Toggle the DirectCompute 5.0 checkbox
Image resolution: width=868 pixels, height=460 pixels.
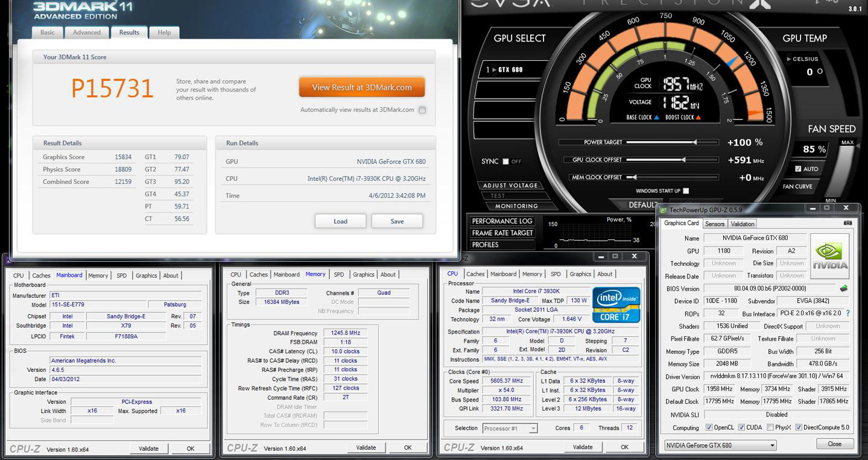point(799,427)
